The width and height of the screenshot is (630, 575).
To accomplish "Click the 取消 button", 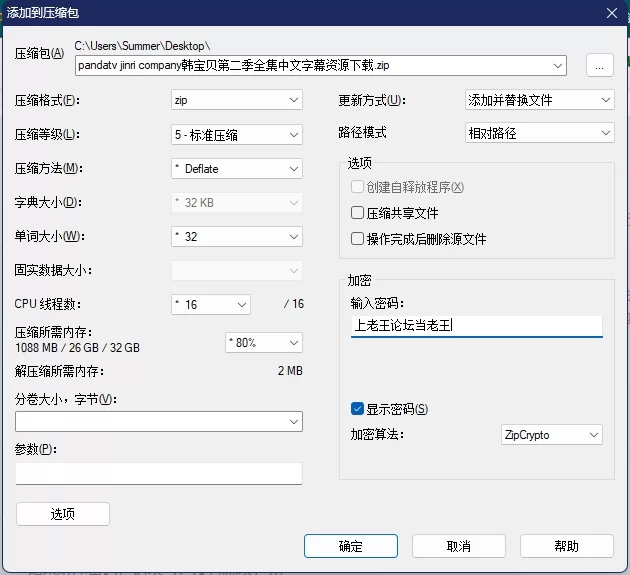I will 459,546.
